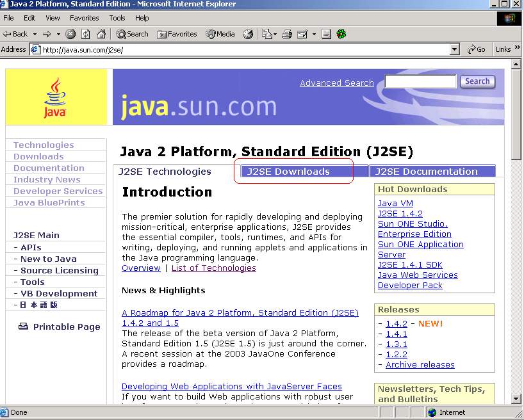Open the View menu
524x420 pixels.
pos(53,18)
